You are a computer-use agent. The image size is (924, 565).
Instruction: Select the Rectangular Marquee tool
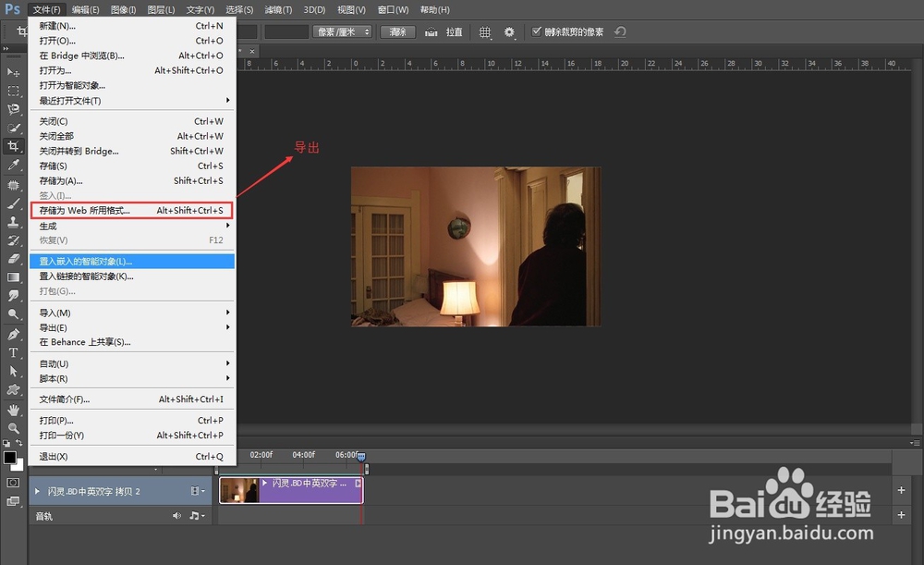(13, 91)
